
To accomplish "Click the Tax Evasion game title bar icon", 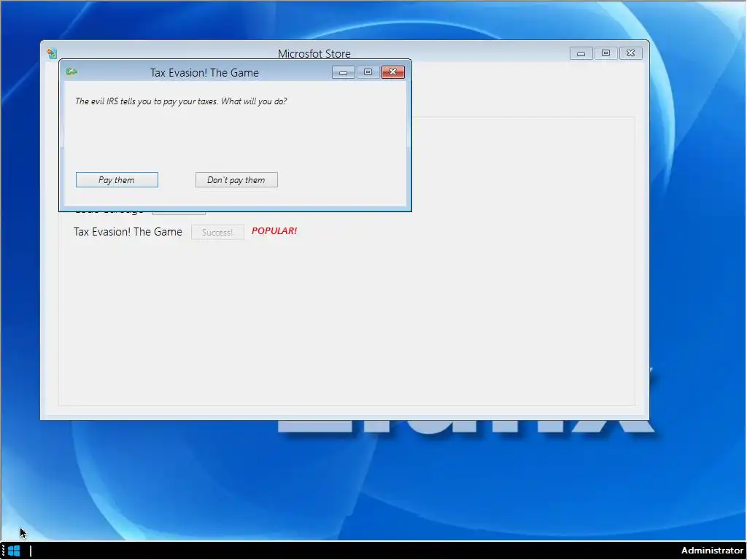I will (x=71, y=71).
